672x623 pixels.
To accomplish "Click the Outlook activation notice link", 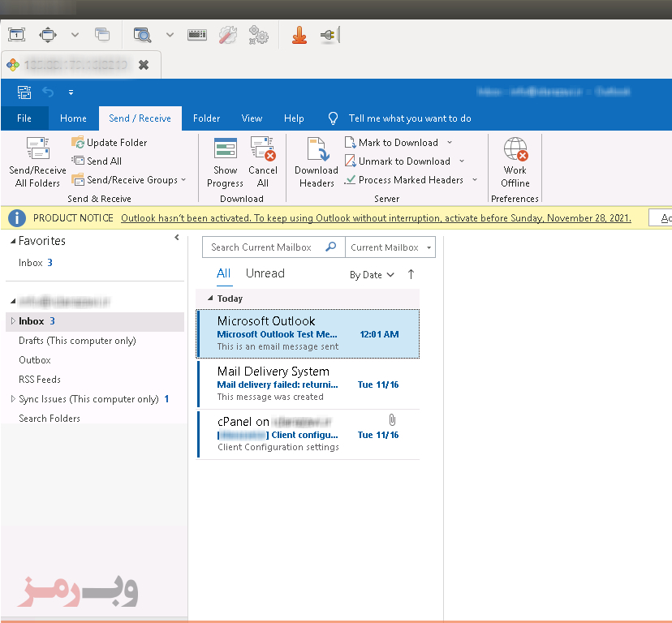I will point(376,218).
